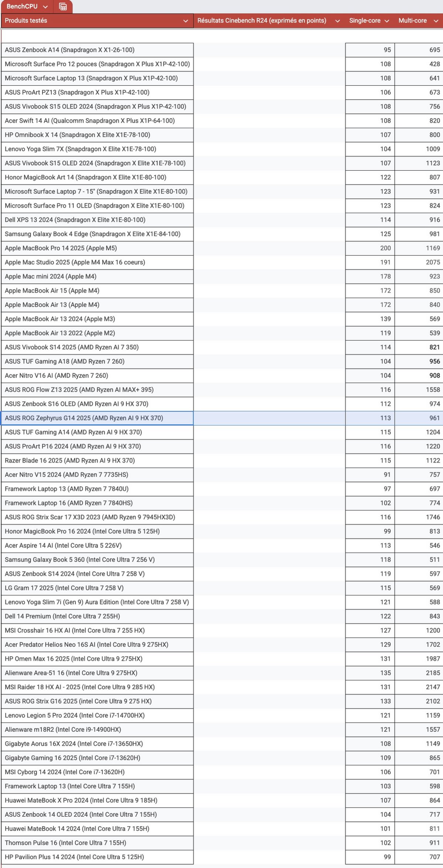Select Samsung Galaxy Book 4 Edge cell
Screen dimensions: 443x868
tap(97, 234)
